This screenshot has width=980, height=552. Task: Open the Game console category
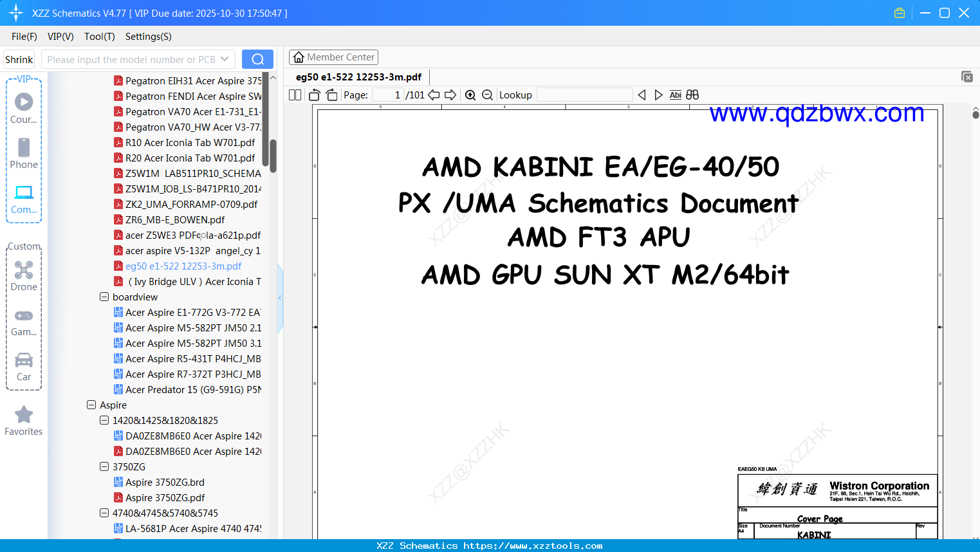[24, 322]
